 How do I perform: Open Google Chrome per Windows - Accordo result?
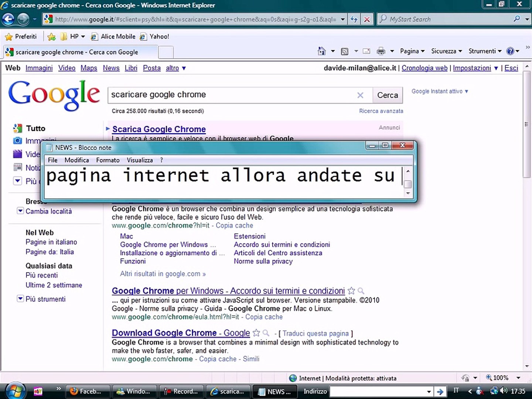(x=228, y=291)
